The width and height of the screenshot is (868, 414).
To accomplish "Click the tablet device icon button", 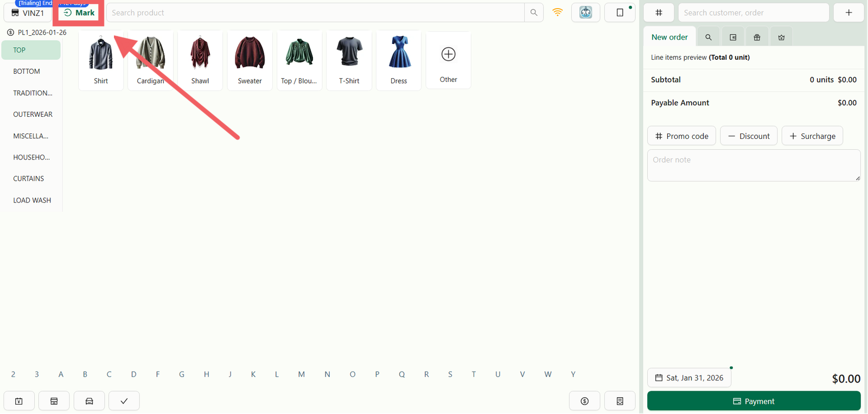I will (x=620, y=12).
